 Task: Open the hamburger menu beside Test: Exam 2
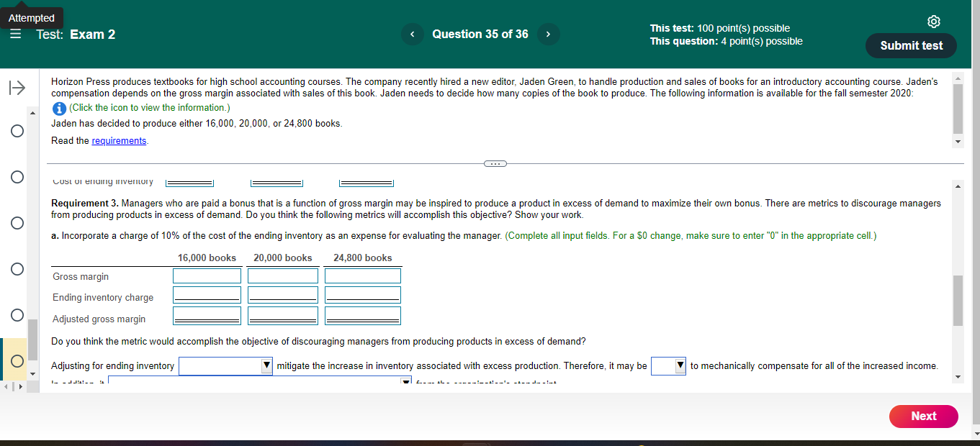coord(15,33)
